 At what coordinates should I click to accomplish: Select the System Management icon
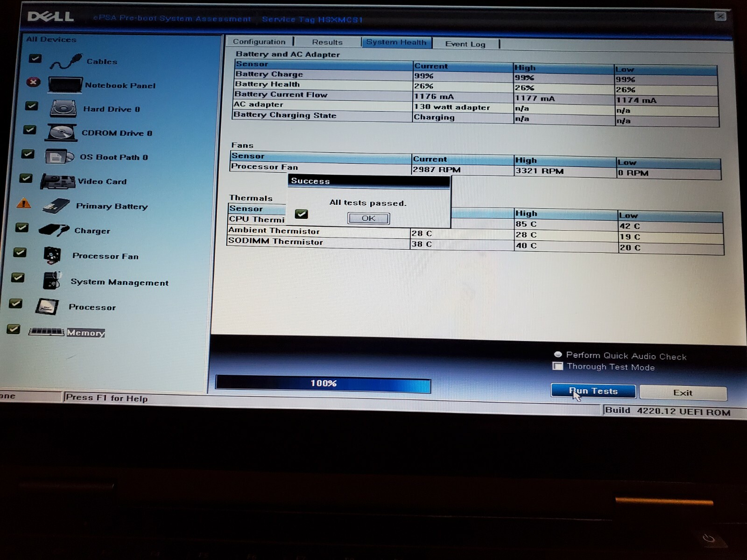coord(52,281)
